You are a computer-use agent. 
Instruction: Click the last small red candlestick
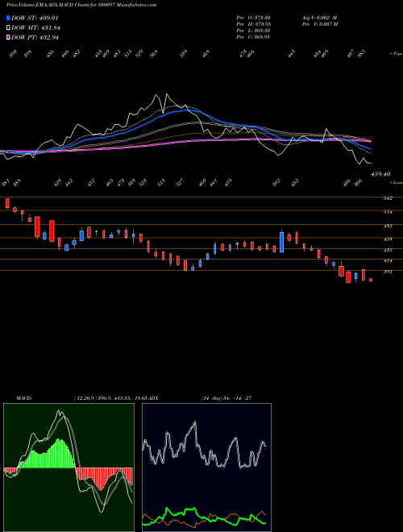[371, 280]
